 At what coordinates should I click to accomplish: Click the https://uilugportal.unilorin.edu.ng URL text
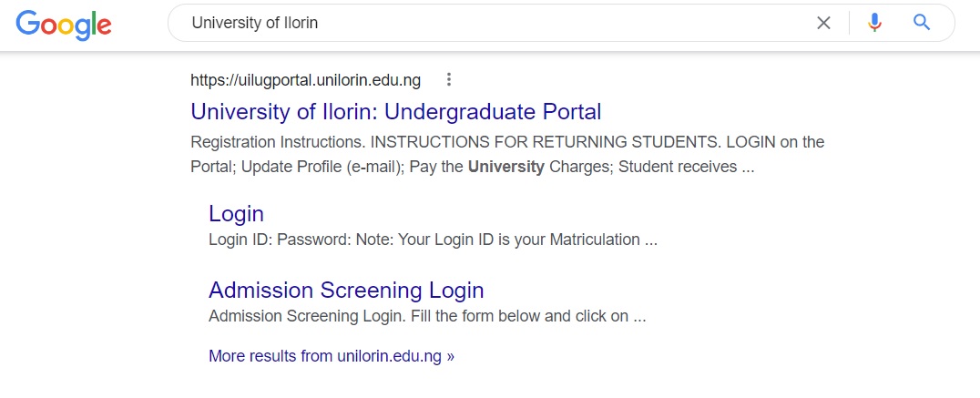306,80
